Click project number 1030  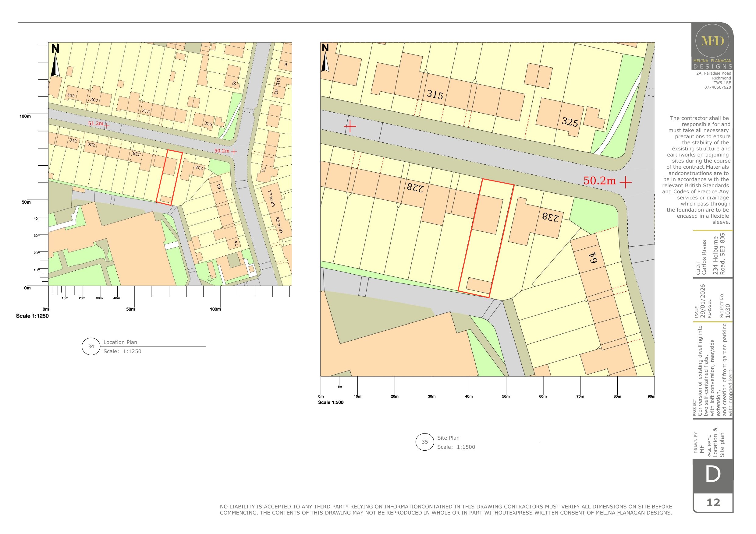(728, 311)
